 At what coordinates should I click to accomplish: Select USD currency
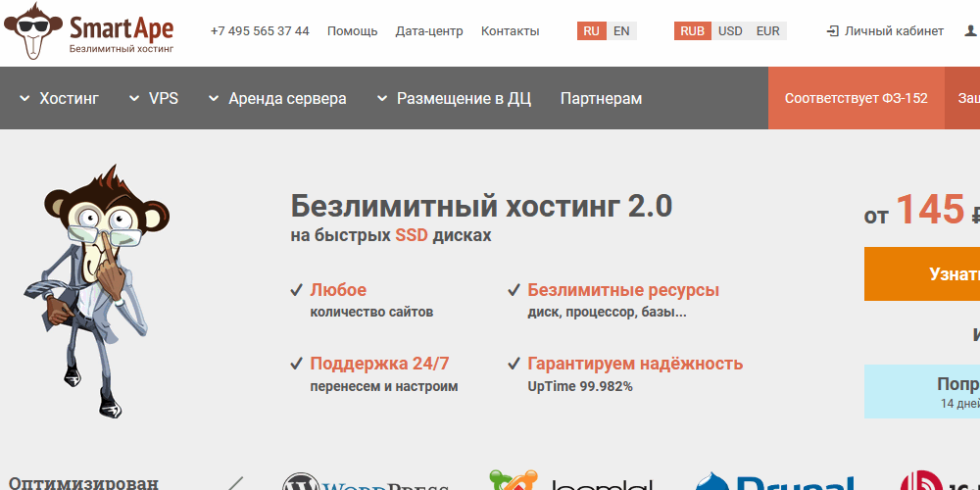730,31
